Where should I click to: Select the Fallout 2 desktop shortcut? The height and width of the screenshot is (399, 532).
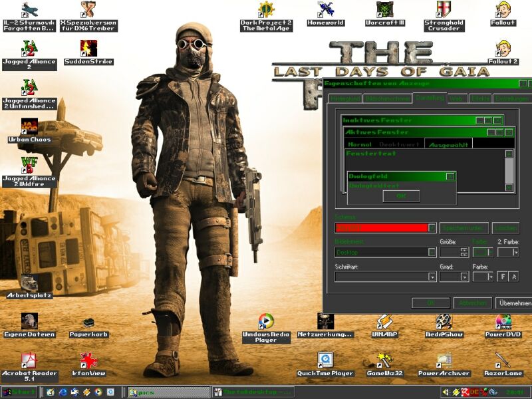point(503,53)
